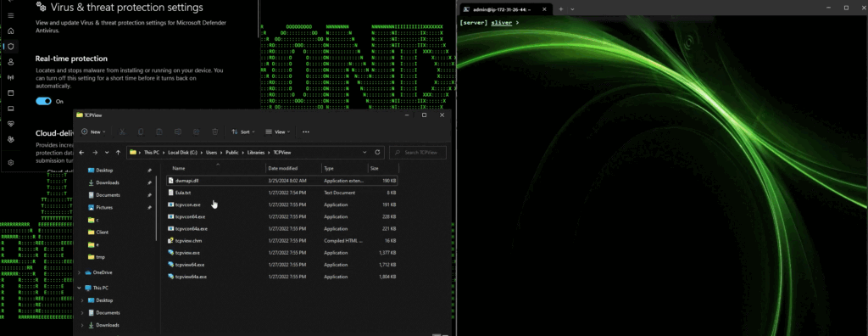Open Device performance & health heart icon
Viewport: 868px width, 336px height.
pos(10,124)
